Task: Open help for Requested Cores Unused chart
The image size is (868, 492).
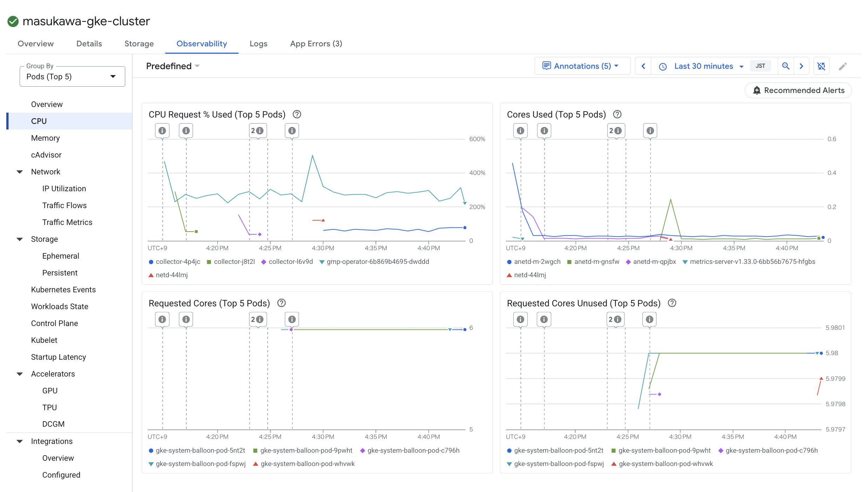Action: 672,303
